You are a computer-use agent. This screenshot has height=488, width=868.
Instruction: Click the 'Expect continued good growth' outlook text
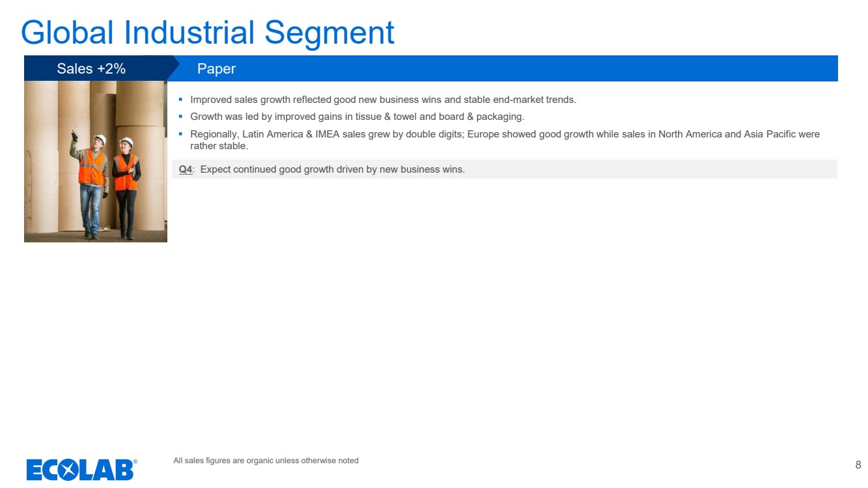332,169
